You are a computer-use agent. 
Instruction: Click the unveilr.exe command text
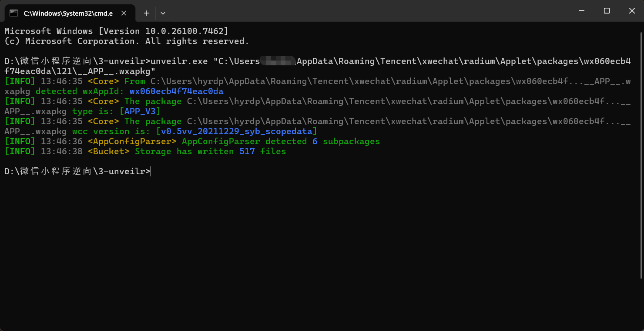(179, 61)
